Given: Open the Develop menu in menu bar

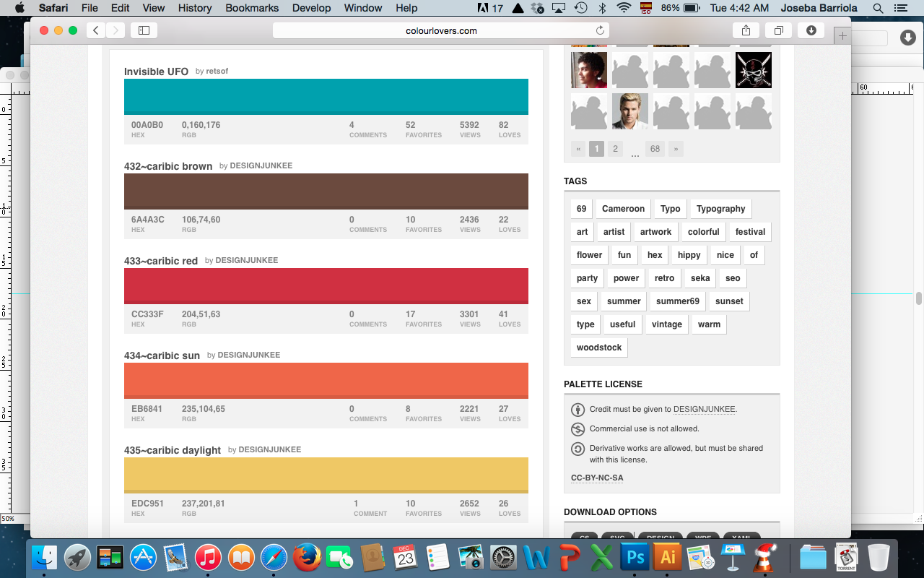Looking at the screenshot, I should point(311,8).
